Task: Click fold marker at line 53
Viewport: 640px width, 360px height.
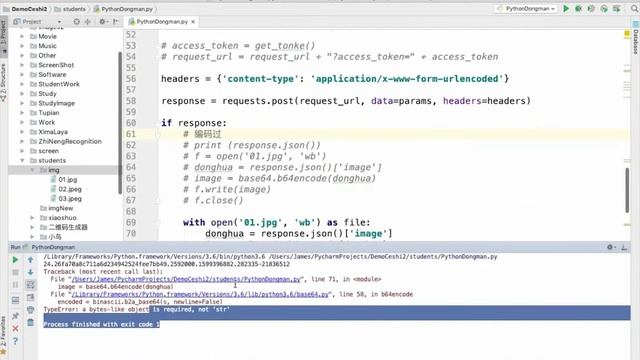Action: (158, 46)
